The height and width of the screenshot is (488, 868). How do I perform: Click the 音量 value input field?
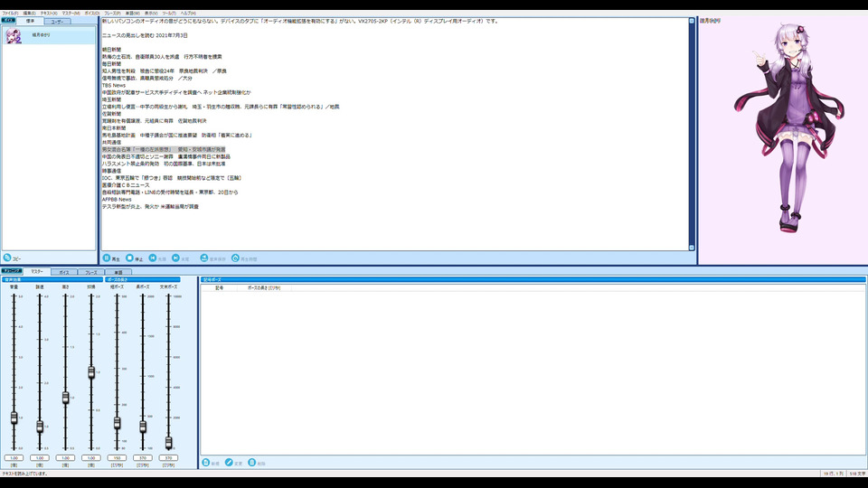click(x=14, y=458)
